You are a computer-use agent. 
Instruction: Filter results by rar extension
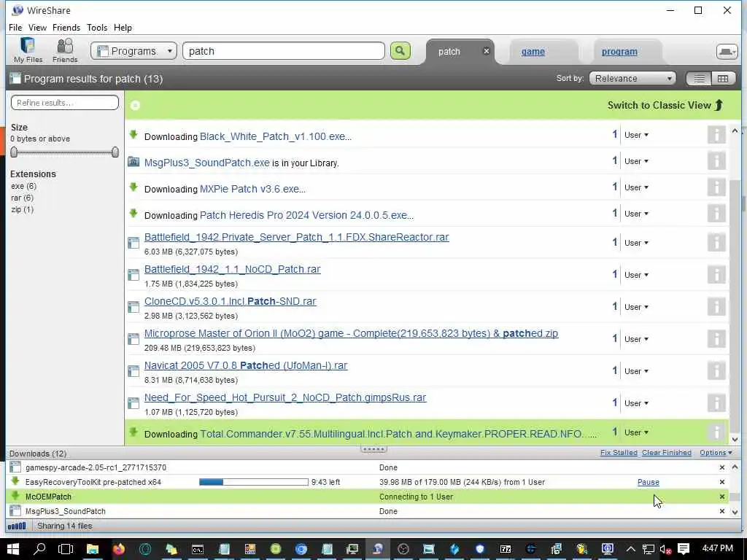[x=23, y=198]
